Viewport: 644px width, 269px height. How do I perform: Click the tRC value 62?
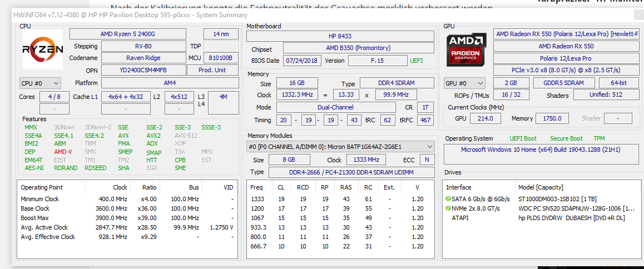pyautogui.click(x=387, y=120)
